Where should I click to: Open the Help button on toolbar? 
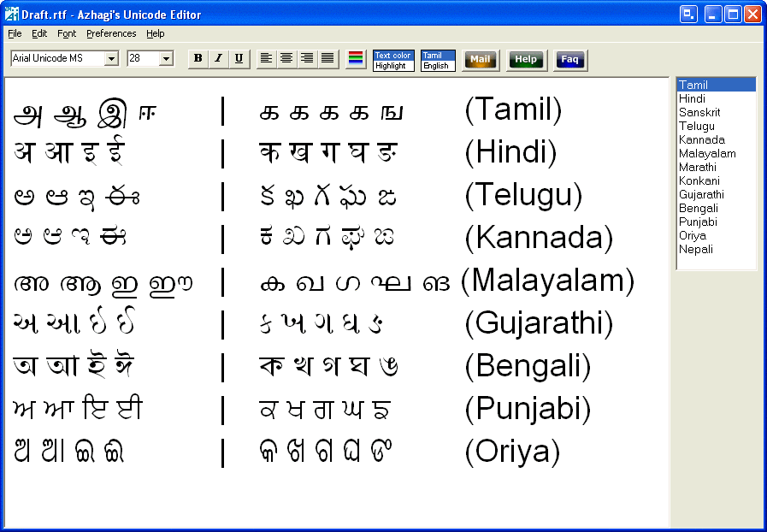coord(526,60)
